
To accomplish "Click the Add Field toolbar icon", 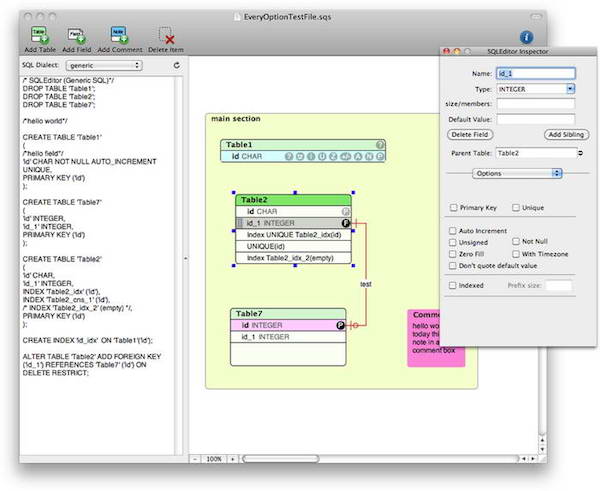I will [75, 33].
